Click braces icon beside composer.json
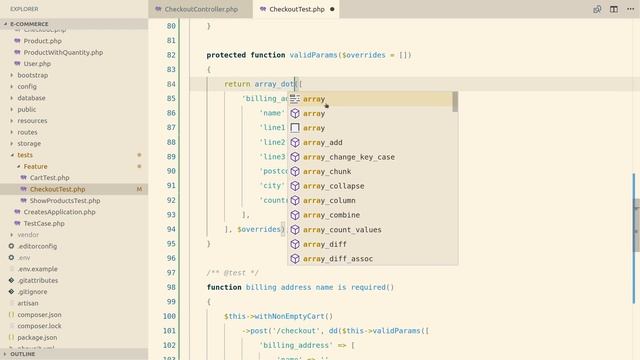The width and height of the screenshot is (640, 360). point(11,315)
